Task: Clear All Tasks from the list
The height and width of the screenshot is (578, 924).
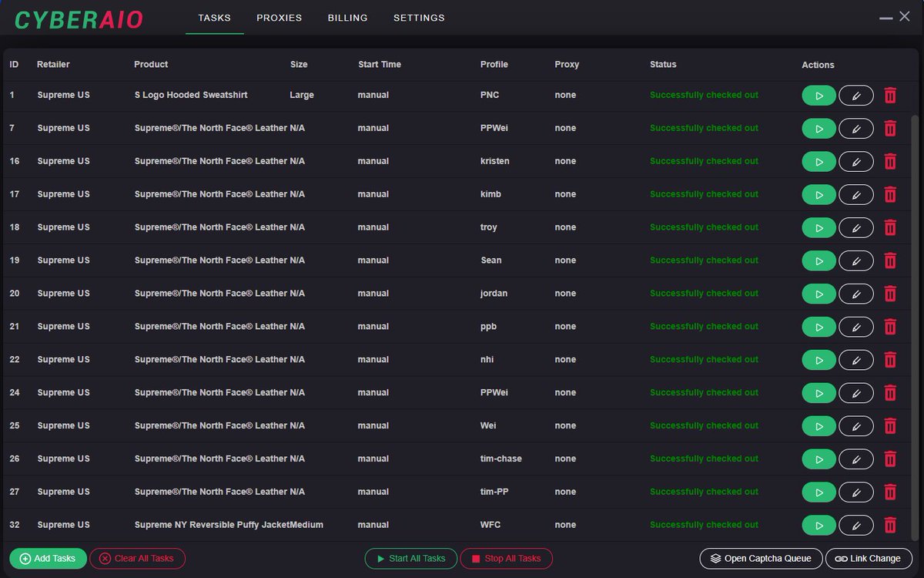Action: tap(137, 558)
